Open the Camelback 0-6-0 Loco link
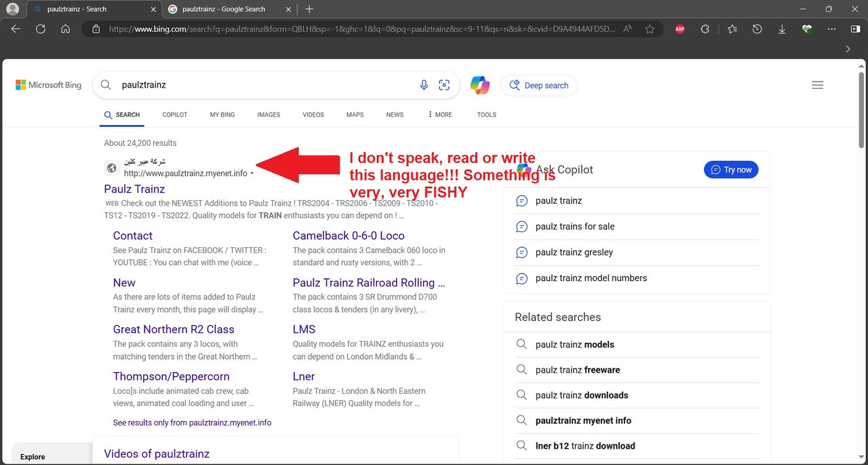The width and height of the screenshot is (868, 465). (349, 236)
